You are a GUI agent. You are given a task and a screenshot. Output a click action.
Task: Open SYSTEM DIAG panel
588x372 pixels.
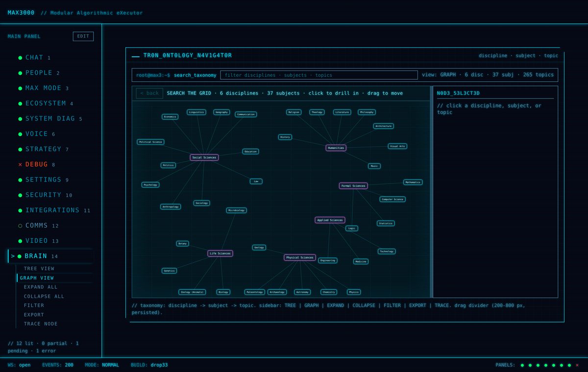50,118
